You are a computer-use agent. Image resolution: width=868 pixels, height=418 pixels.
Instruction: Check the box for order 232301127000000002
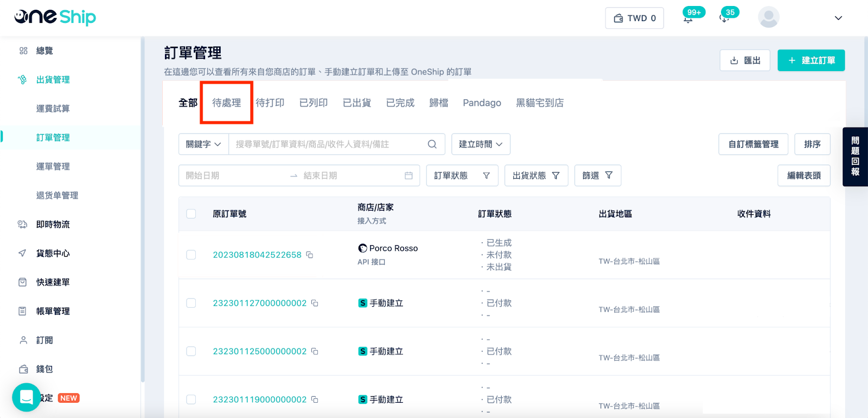pyautogui.click(x=191, y=303)
